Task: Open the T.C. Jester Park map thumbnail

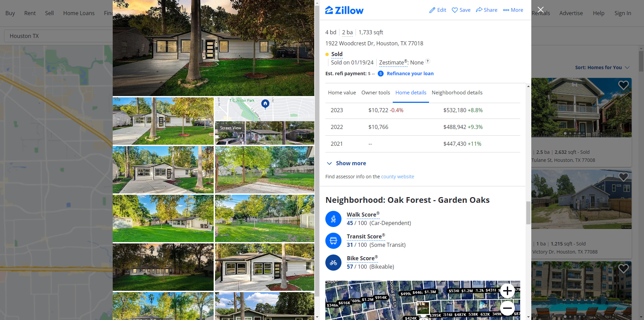Action: (x=264, y=109)
